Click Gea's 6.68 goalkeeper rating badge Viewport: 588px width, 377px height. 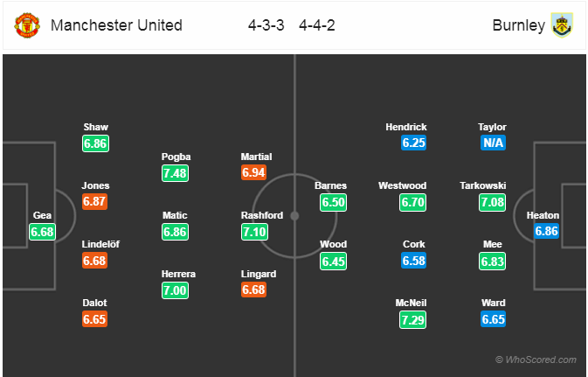(43, 232)
